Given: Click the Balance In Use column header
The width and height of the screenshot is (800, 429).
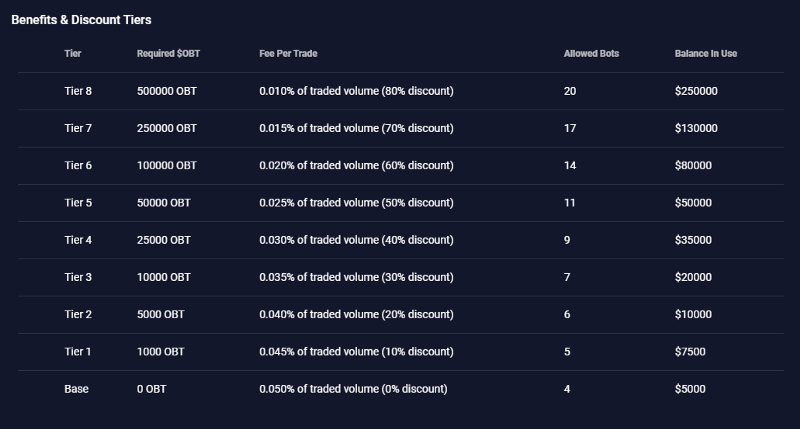Looking at the screenshot, I should 706,53.
